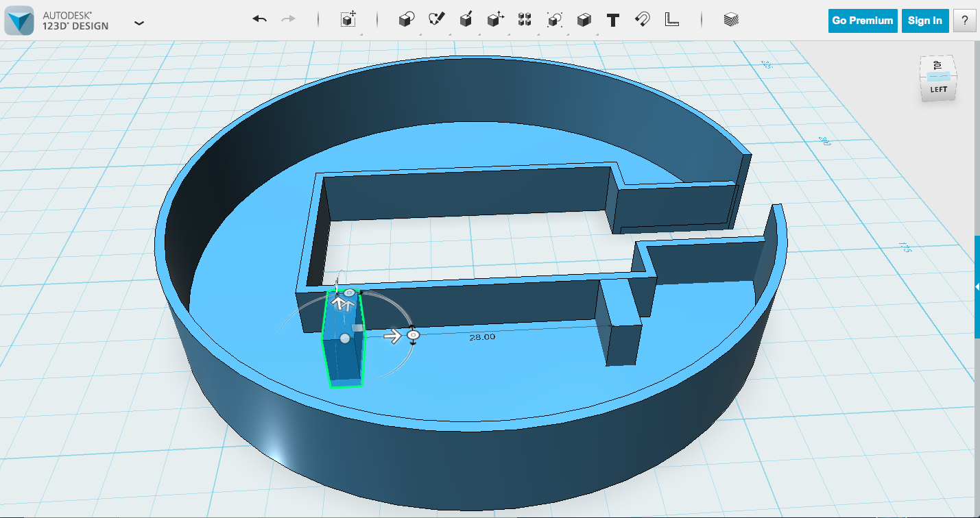Select the Grouping tool
Screen dimensions: 980x518
[x=553, y=20]
